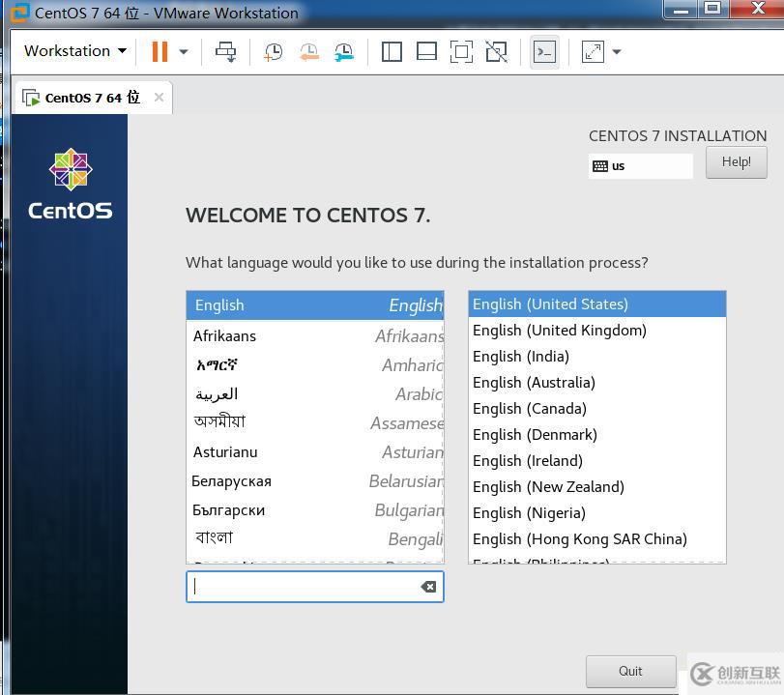The image size is (784, 695).
Task: Click the us keyboard layout indicator
Action: click(641, 166)
